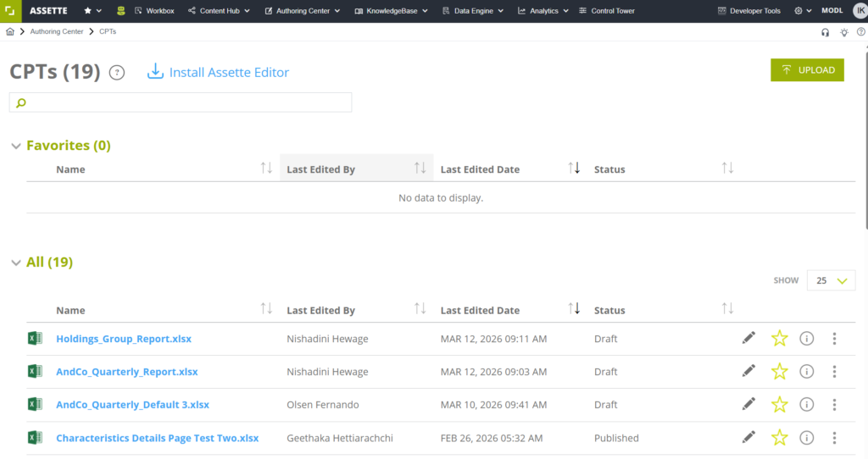Open the Show 25 rows dropdown
The image size is (868, 459).
tap(831, 280)
